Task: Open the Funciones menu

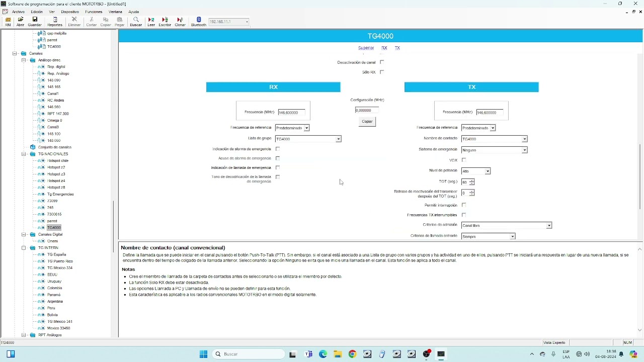Action: coord(94,12)
